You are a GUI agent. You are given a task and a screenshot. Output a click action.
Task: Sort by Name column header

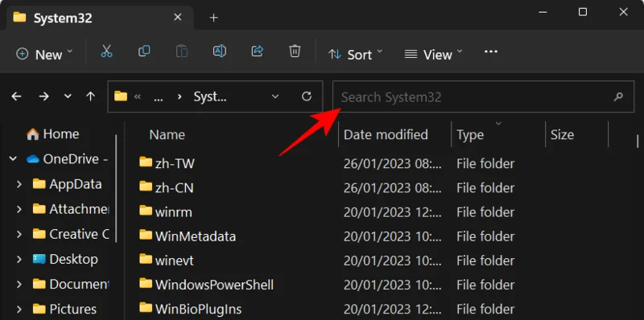pos(167,134)
